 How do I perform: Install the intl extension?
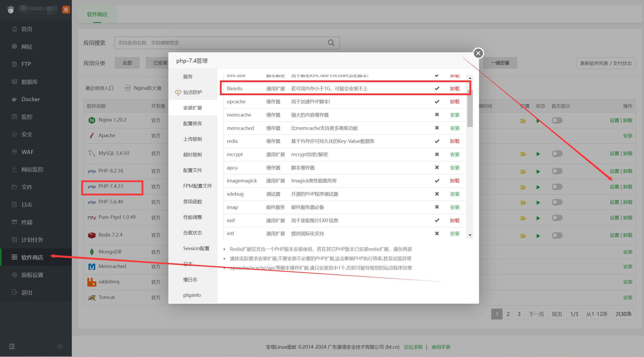pos(455,233)
